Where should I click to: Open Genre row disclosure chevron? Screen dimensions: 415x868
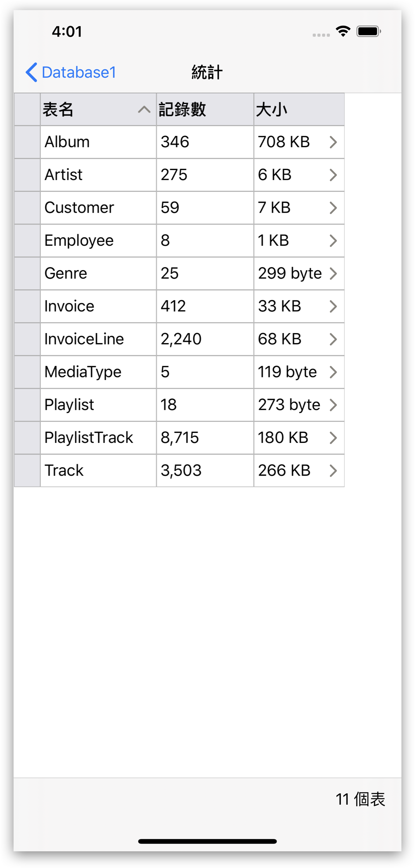point(333,274)
